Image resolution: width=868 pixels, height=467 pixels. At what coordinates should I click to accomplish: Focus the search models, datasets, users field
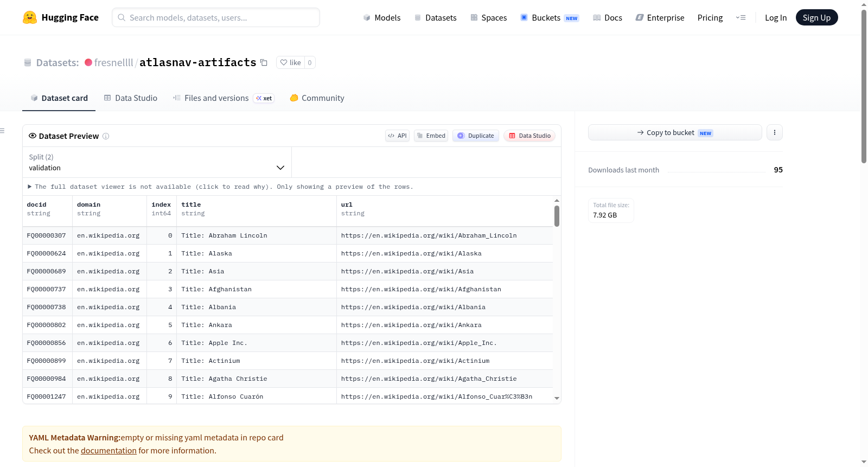[216, 17]
